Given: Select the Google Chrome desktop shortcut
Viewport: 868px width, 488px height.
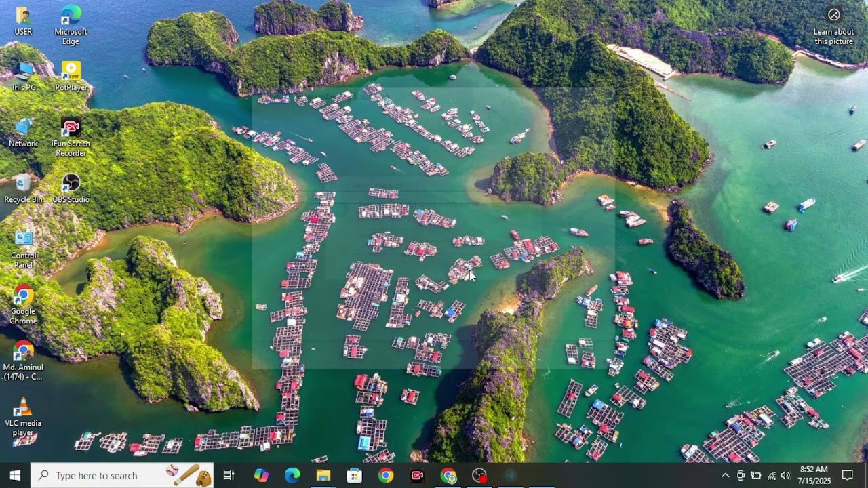Looking at the screenshot, I should point(23,305).
